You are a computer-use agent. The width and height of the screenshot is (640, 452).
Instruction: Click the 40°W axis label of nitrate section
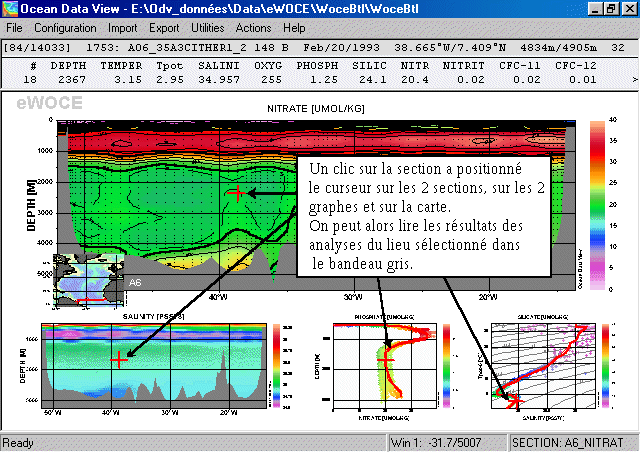coord(218,297)
